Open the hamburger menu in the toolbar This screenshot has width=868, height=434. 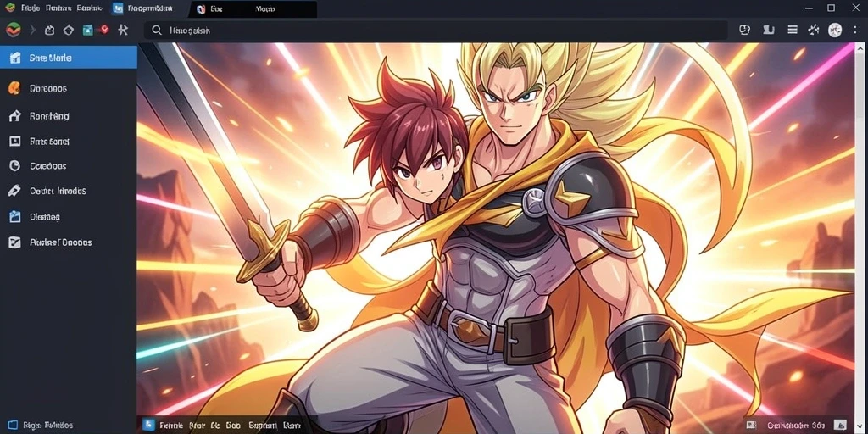coord(793,30)
